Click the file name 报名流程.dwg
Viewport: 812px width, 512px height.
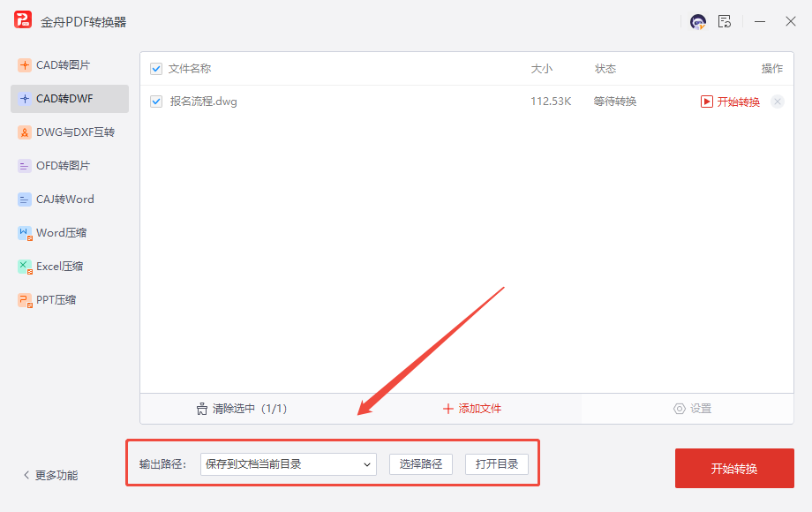click(x=204, y=102)
